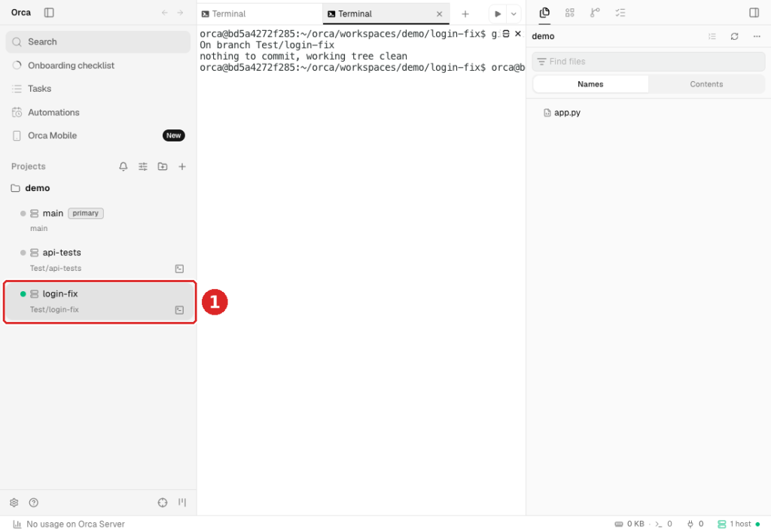Click the Search field in sidebar

click(98, 41)
